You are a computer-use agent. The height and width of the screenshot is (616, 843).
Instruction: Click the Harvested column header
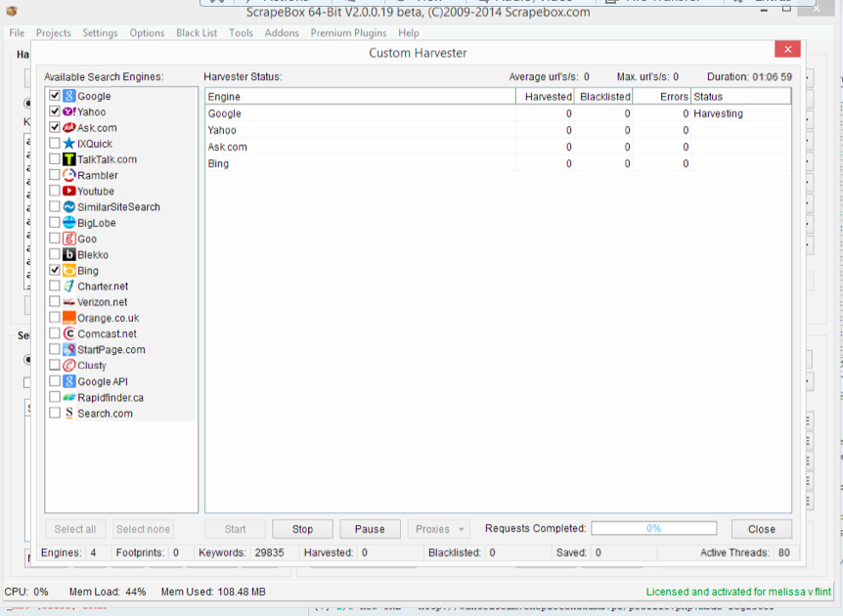[x=545, y=97]
